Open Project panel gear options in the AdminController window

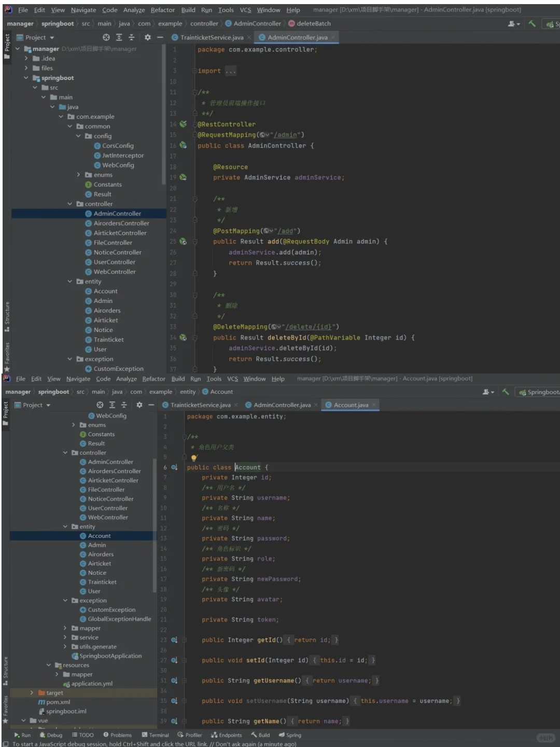pos(147,37)
